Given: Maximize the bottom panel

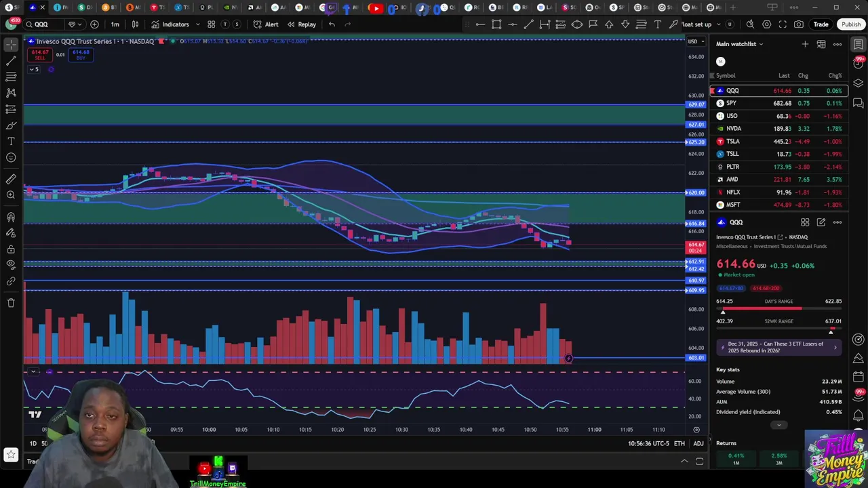Looking at the screenshot, I should (x=699, y=462).
